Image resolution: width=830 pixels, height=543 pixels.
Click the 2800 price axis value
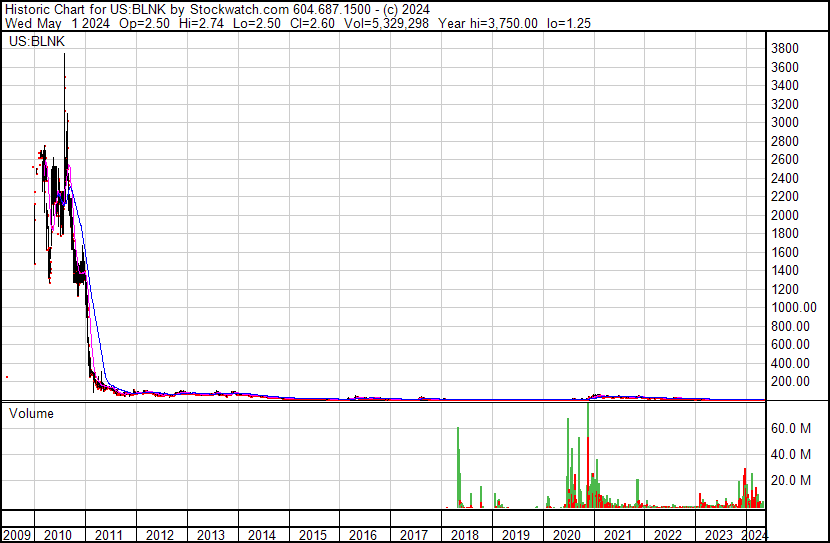pyautogui.click(x=785, y=141)
